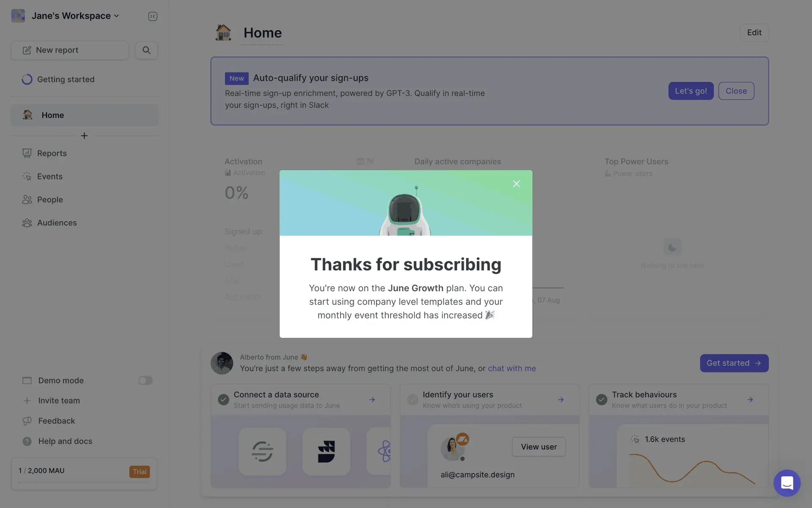Screen dimensions: 812x508
Task: Toggle the Identify your users checkmark
Action: [412, 400]
